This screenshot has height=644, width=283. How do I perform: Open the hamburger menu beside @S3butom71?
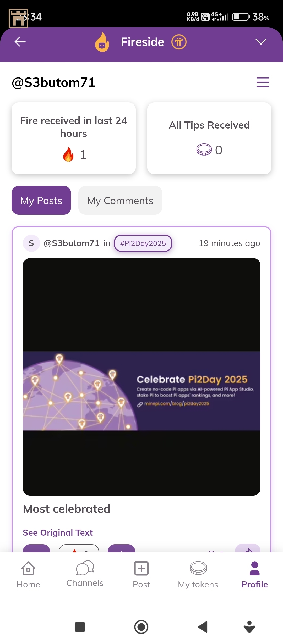pyautogui.click(x=263, y=82)
